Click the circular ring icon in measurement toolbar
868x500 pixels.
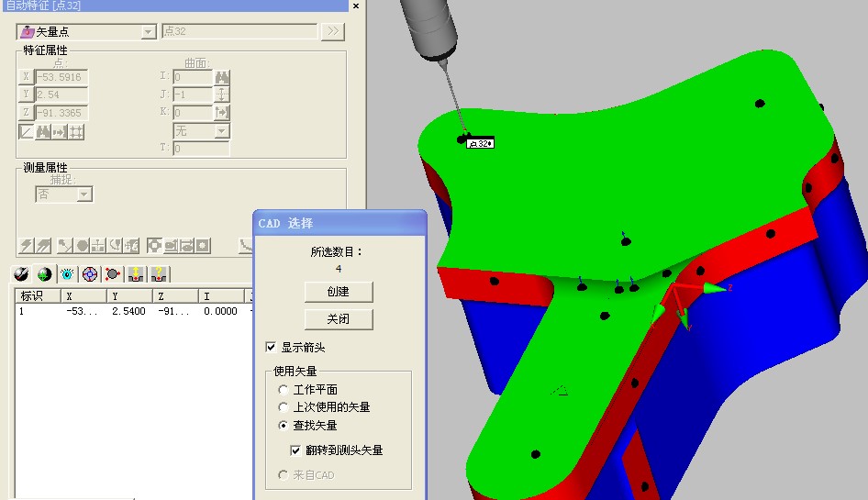[x=155, y=246]
